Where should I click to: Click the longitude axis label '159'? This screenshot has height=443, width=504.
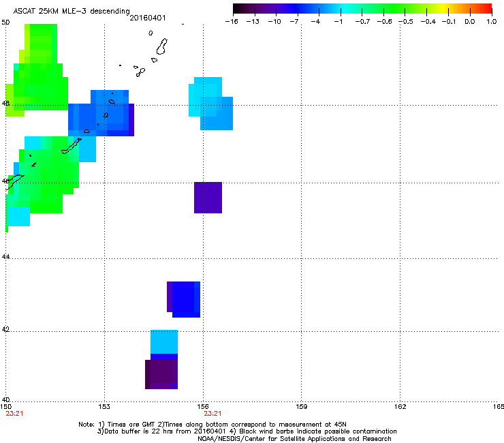(301, 407)
